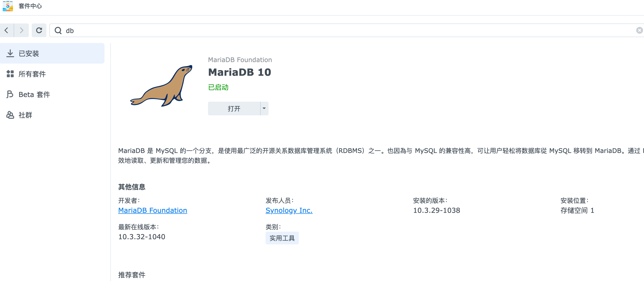
Task: Click the forward navigation arrow
Action: tap(21, 31)
